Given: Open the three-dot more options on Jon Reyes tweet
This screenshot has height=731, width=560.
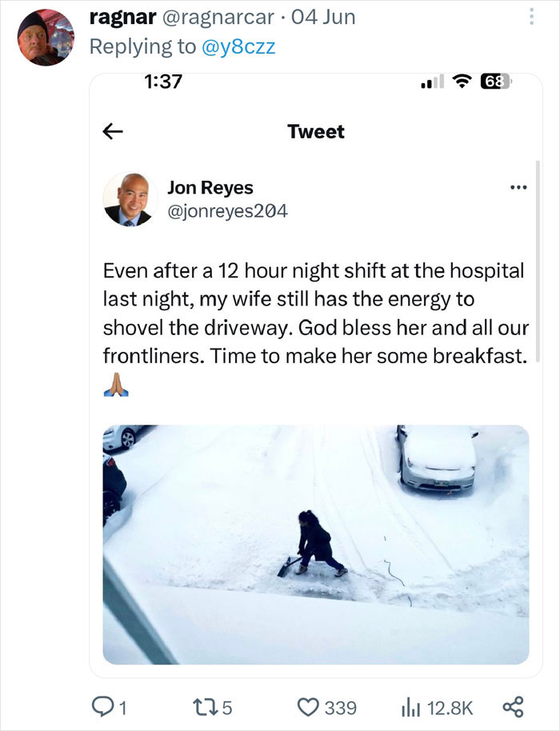Looking at the screenshot, I should 519,186.
